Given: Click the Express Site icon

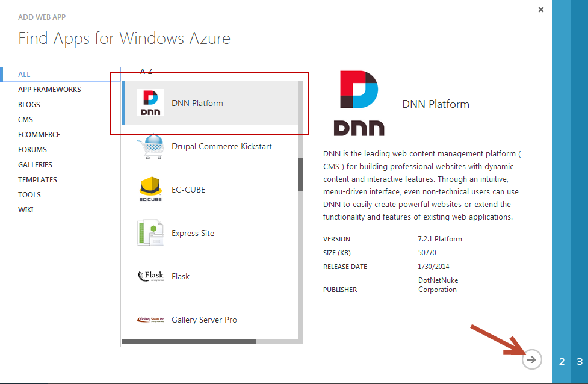Looking at the screenshot, I should (x=150, y=233).
